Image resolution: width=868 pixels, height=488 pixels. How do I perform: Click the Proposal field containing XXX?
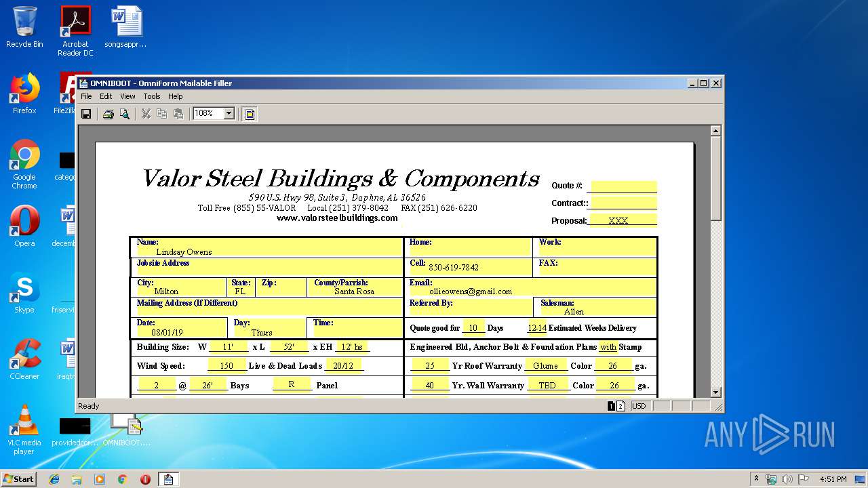click(623, 220)
